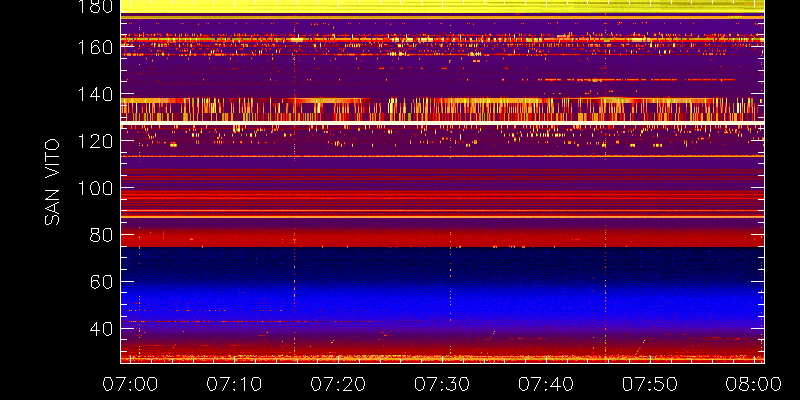Click the 07:10 time axis label

coord(234,384)
